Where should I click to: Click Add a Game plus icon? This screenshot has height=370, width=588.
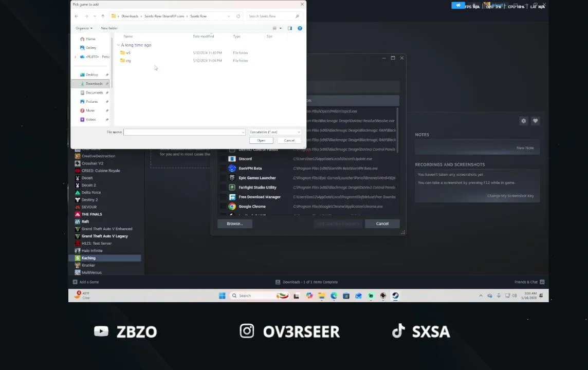(x=75, y=282)
